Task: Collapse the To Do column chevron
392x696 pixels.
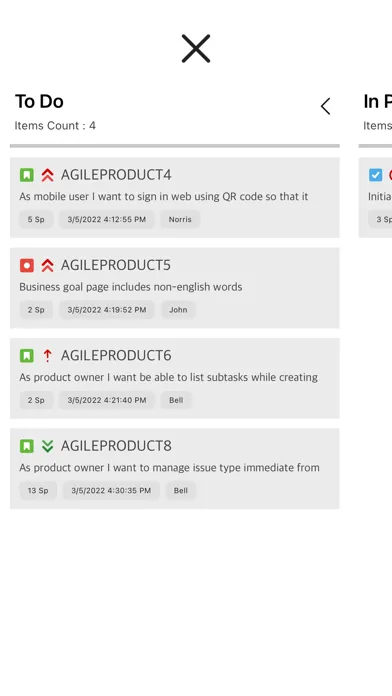Action: [325, 106]
